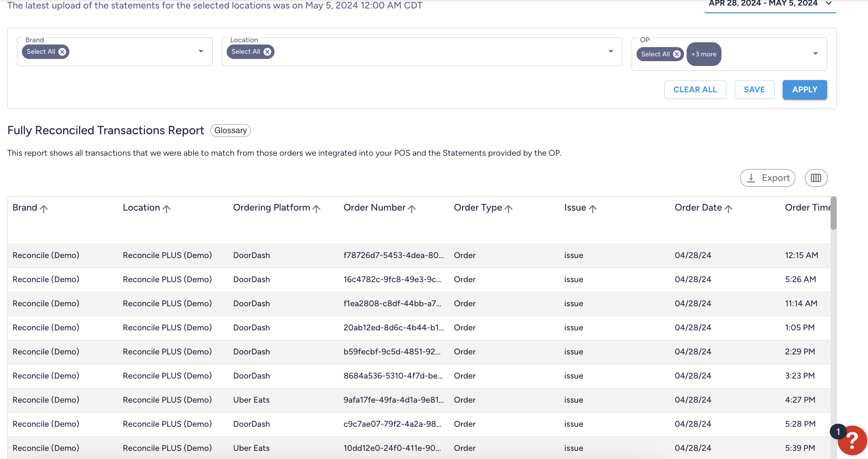This screenshot has width=868, height=459.
Task: Show the +3 more OP selections
Action: pyautogui.click(x=704, y=54)
